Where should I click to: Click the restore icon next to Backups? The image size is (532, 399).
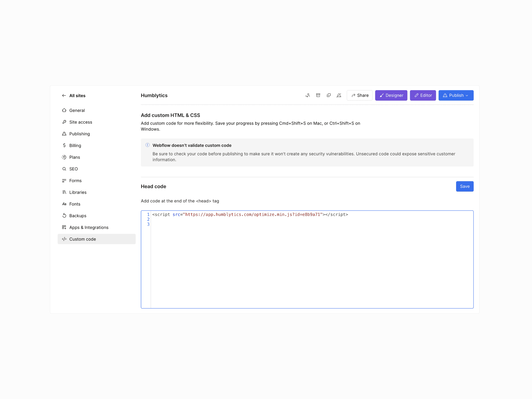tap(64, 216)
